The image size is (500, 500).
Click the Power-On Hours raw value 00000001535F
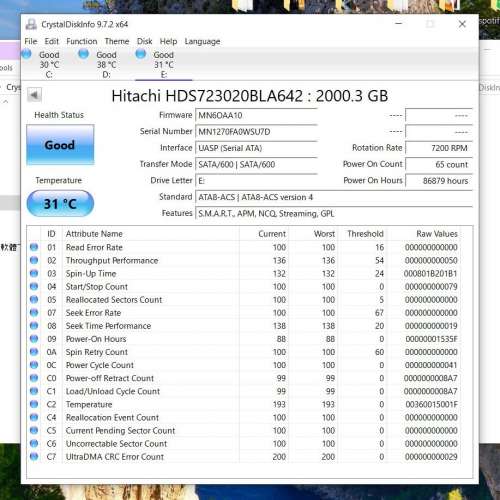[431, 339]
